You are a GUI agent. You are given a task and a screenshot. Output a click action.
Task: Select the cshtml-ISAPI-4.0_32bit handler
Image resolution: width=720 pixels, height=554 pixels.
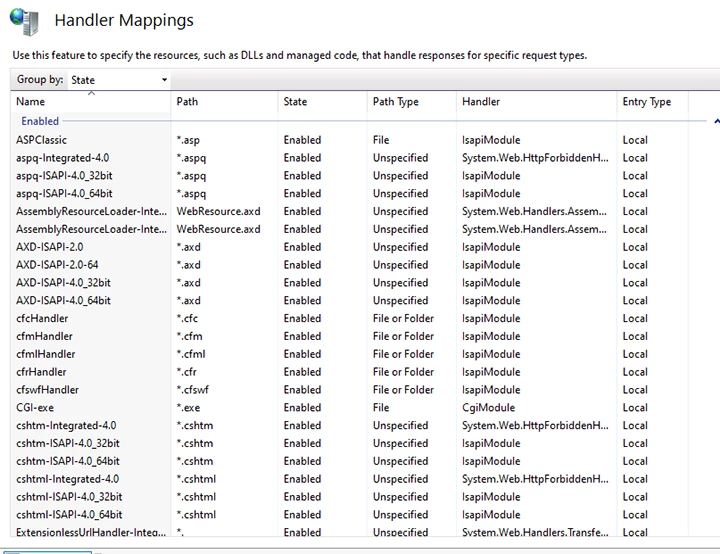click(x=69, y=497)
